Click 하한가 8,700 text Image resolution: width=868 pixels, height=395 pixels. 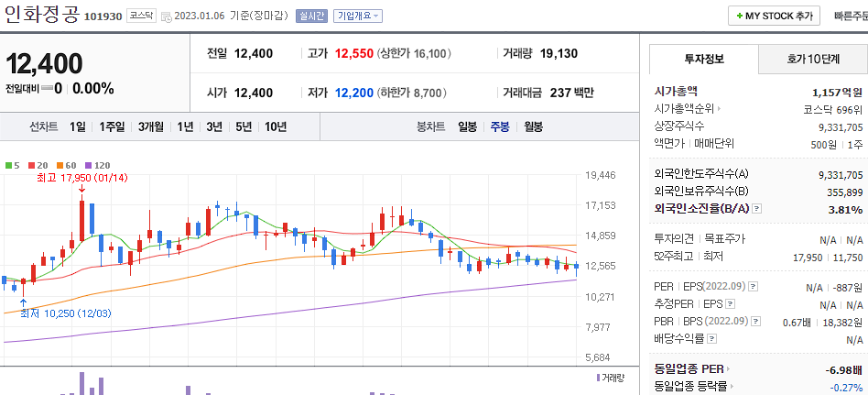click(x=412, y=93)
